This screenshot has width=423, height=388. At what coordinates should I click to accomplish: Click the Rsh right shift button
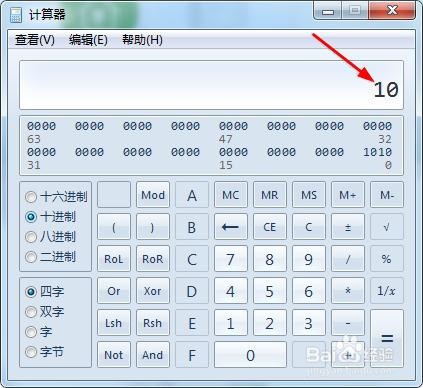point(153,323)
